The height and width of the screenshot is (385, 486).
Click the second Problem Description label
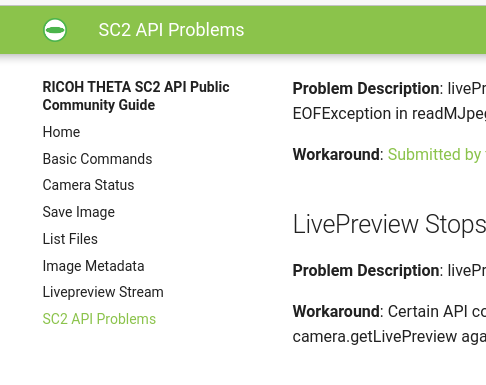(x=366, y=270)
